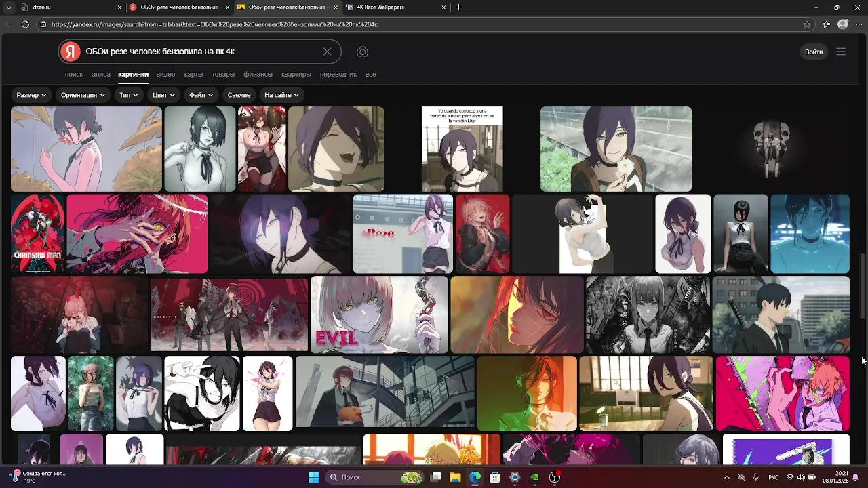The image size is (868, 488).
Task: Show hidden system tray icons
Action: [x=727, y=477]
